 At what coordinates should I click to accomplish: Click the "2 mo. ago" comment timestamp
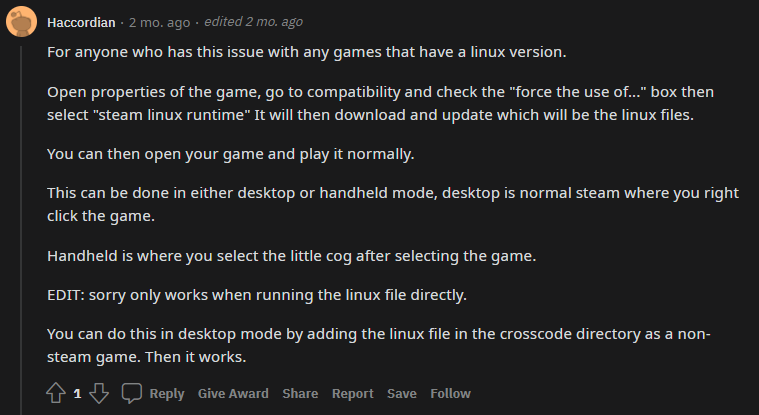click(x=159, y=22)
